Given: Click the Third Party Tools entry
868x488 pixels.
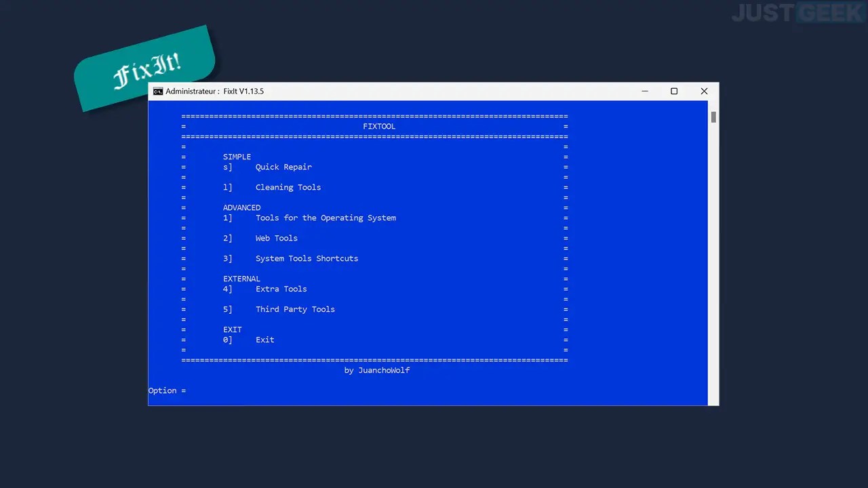Looking at the screenshot, I should click(295, 309).
